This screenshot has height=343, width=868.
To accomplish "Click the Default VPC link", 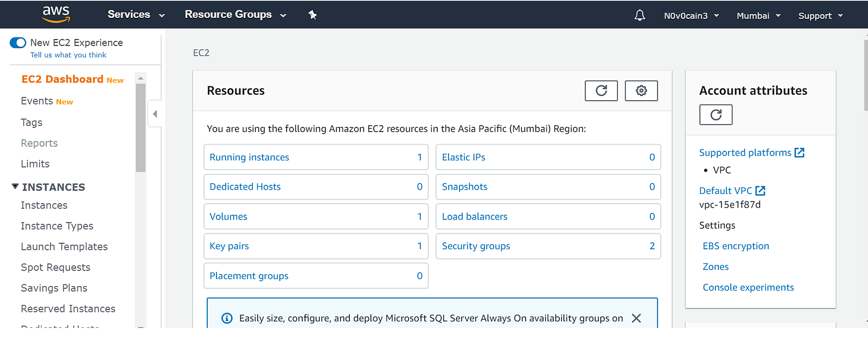I will pyautogui.click(x=725, y=191).
